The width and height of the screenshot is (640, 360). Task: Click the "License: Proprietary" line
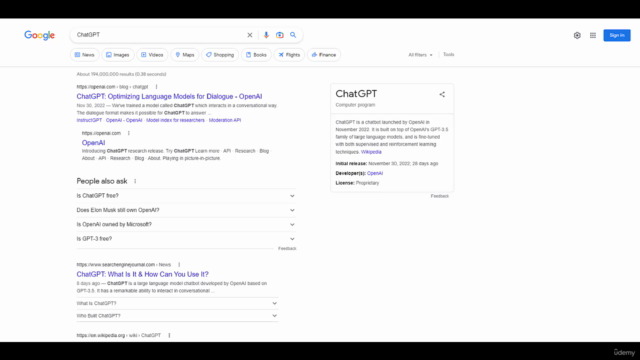(x=357, y=183)
